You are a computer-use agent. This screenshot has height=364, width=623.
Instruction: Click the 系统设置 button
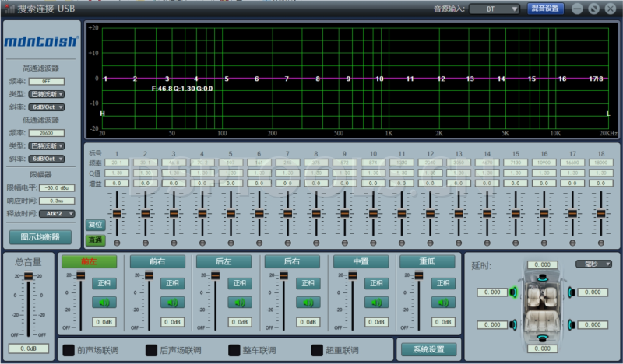click(428, 350)
